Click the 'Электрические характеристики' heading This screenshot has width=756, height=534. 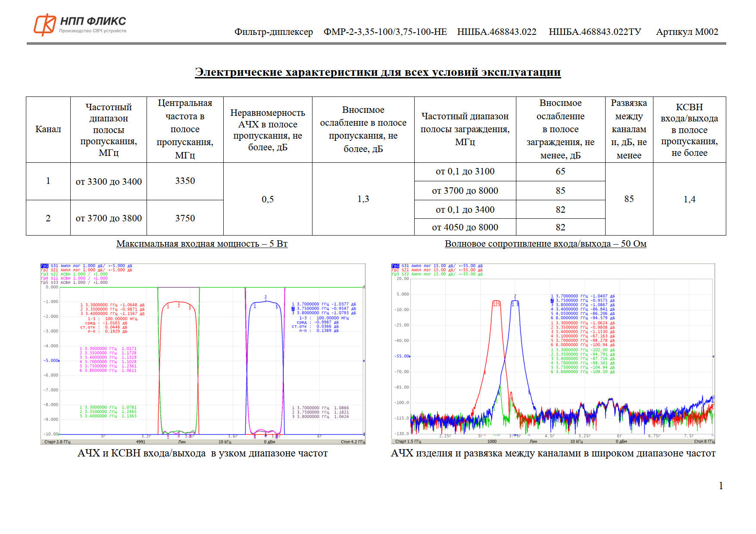click(378, 72)
